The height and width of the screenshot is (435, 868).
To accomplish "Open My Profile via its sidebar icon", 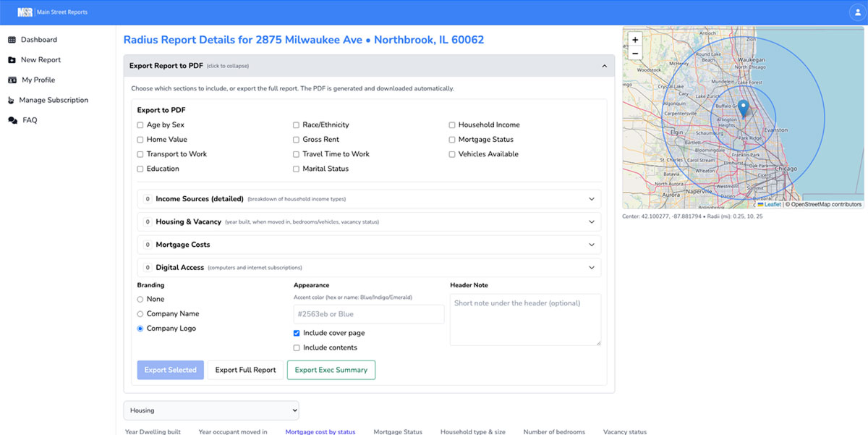I will tap(11, 80).
